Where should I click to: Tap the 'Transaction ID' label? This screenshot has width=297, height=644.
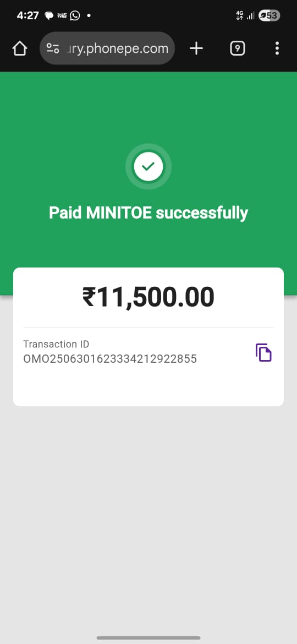pos(56,344)
